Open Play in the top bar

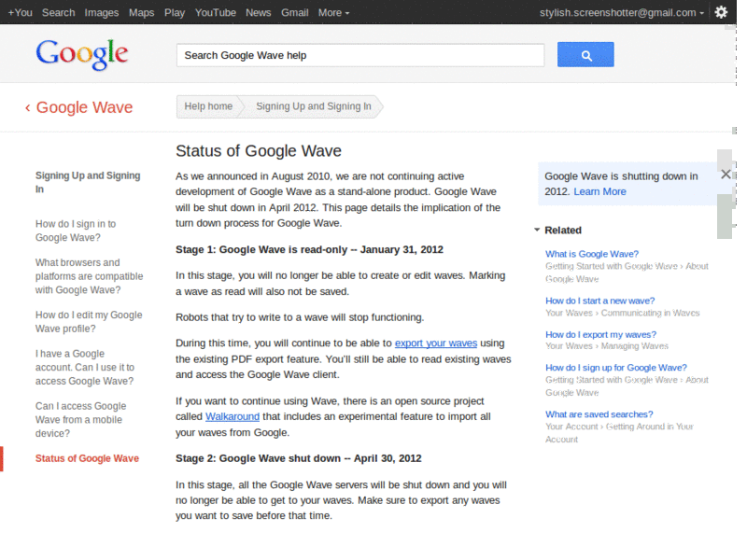(x=175, y=13)
